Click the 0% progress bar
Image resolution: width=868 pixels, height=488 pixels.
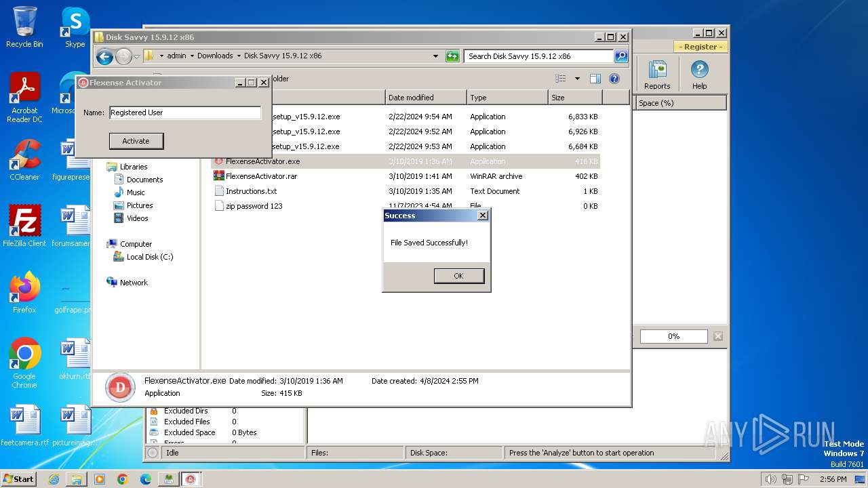673,336
